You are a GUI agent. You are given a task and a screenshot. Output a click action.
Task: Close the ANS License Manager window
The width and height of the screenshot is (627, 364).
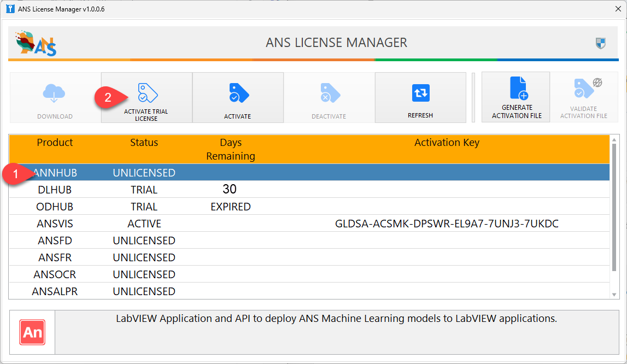pyautogui.click(x=618, y=8)
